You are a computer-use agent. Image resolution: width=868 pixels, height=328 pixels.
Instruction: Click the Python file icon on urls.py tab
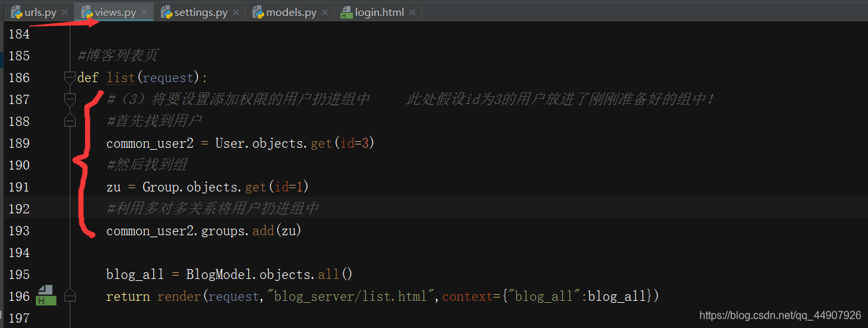pyautogui.click(x=16, y=12)
